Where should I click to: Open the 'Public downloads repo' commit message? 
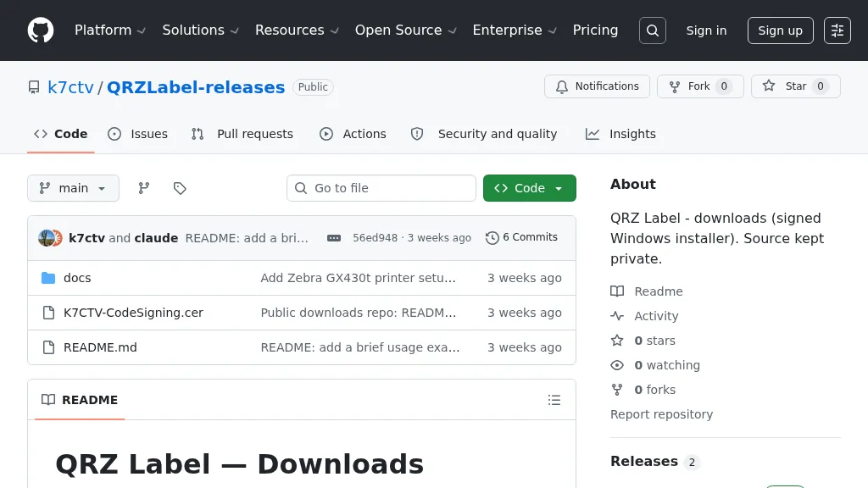[x=359, y=313]
